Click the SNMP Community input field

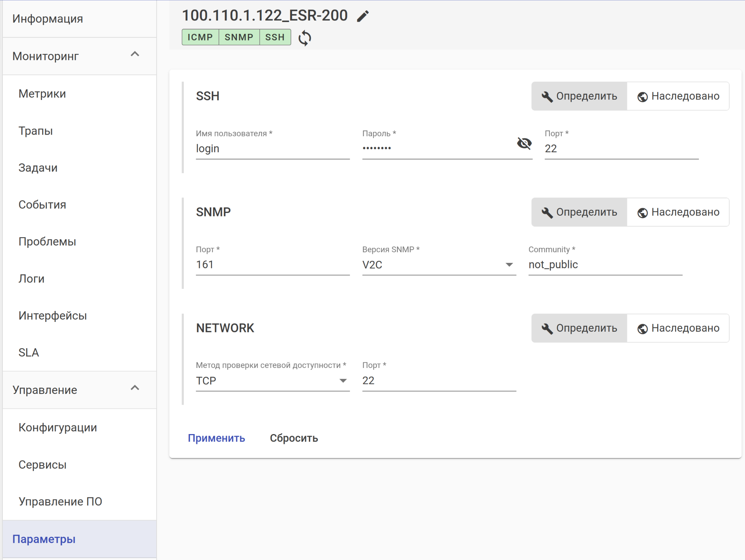(605, 265)
